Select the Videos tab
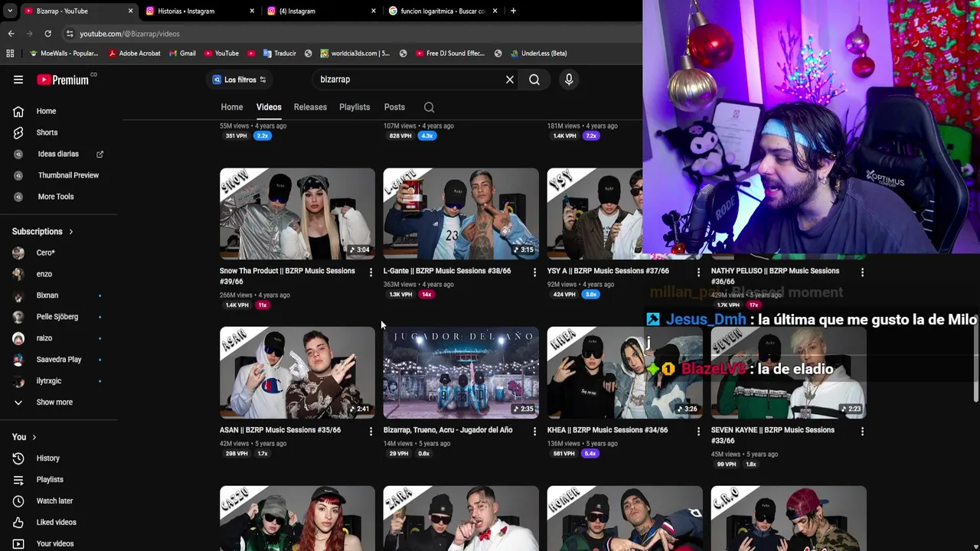 tap(269, 107)
